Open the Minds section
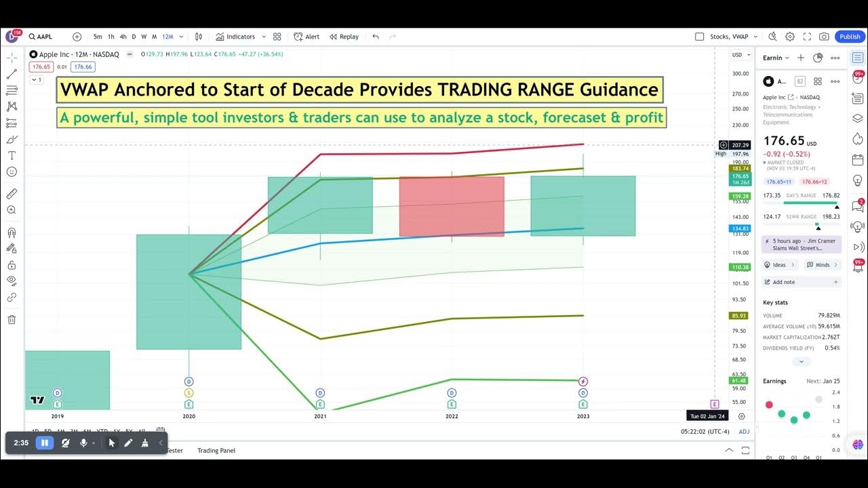 click(x=822, y=265)
